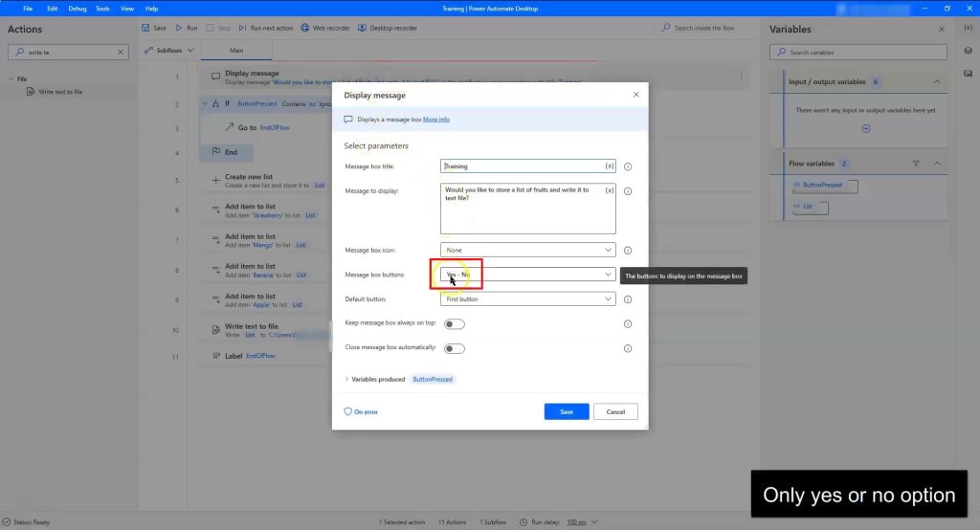Image resolution: width=980 pixels, height=530 pixels.
Task: Collapse Flow variables section
Action: (936, 164)
